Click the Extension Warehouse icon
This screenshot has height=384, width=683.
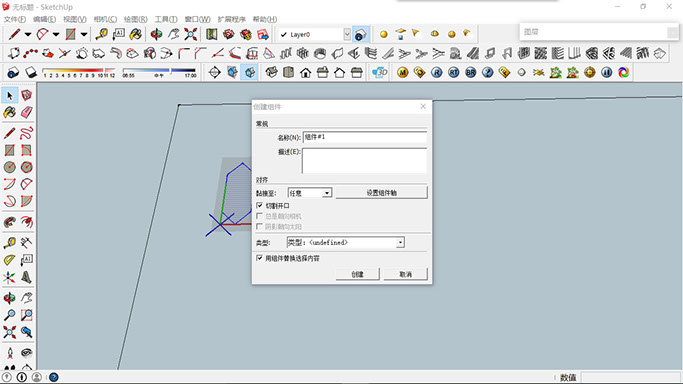[246, 34]
